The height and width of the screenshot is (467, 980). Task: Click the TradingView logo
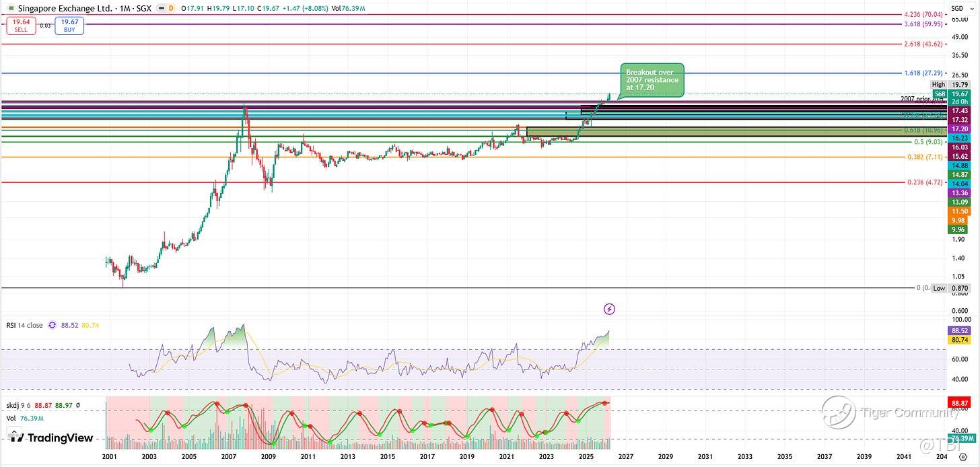51,438
